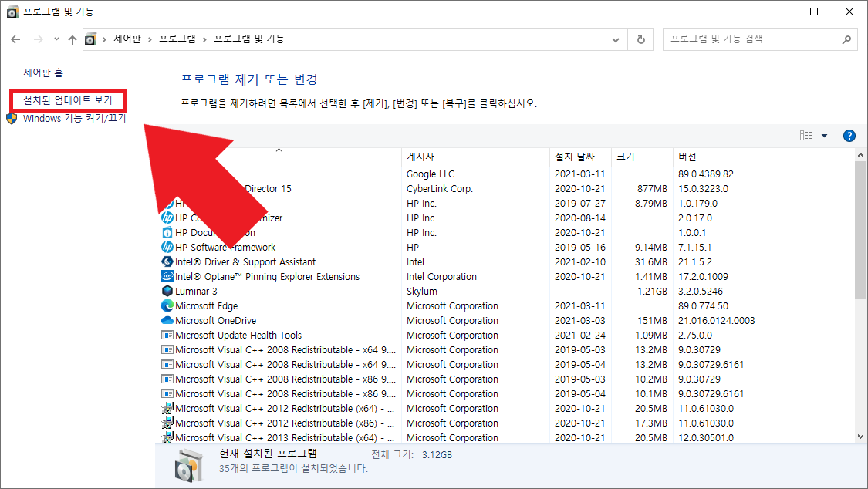This screenshot has height=489, width=868.
Task: Click publisher Google LLC cell
Action: (x=431, y=174)
